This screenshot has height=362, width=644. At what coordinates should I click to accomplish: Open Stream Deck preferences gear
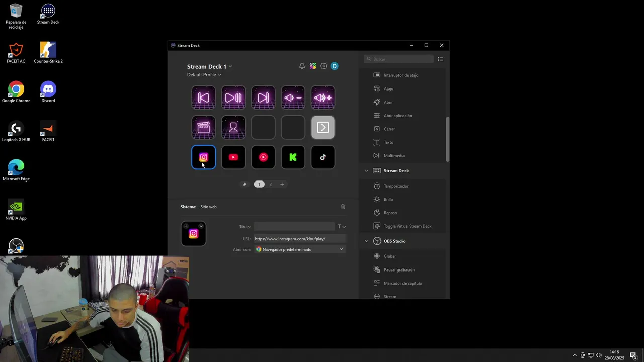pos(324,66)
